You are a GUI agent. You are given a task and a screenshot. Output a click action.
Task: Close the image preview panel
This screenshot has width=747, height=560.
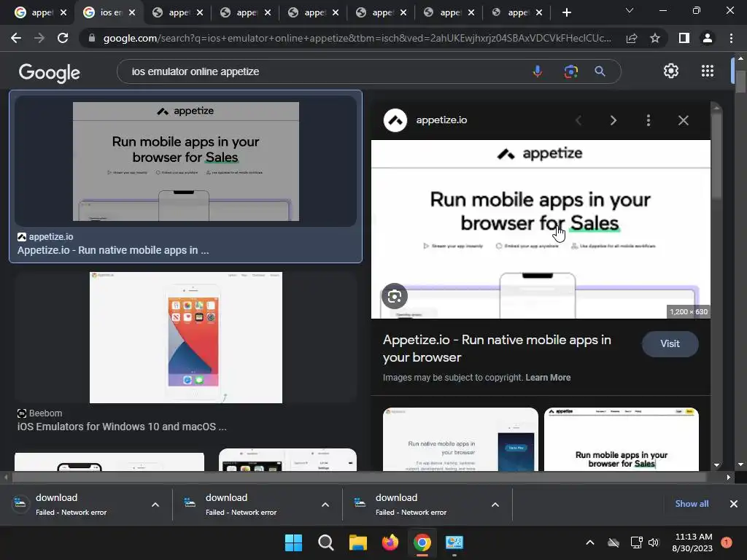(x=683, y=120)
